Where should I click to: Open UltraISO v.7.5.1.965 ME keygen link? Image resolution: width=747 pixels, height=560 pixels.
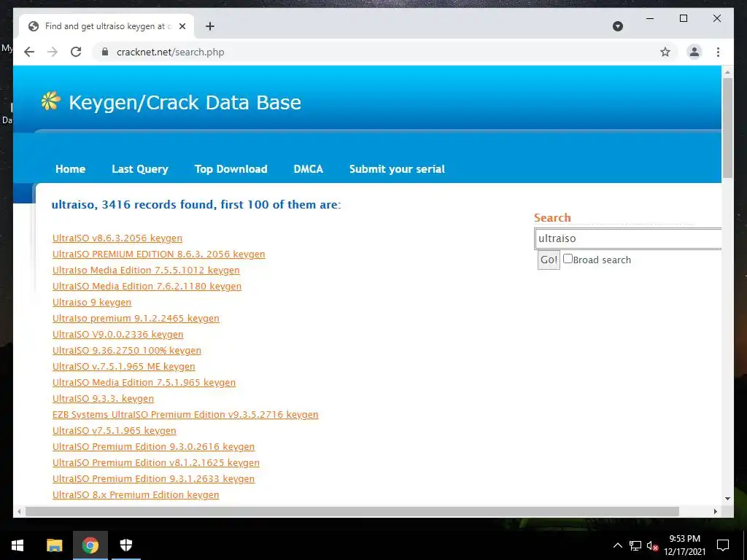(x=124, y=367)
